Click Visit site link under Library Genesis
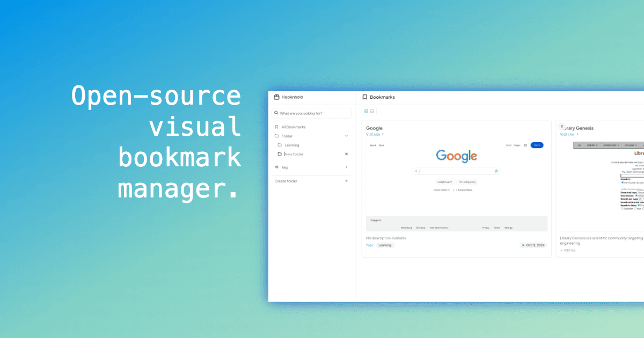Screen dimensions: 644x338 pos(568,134)
